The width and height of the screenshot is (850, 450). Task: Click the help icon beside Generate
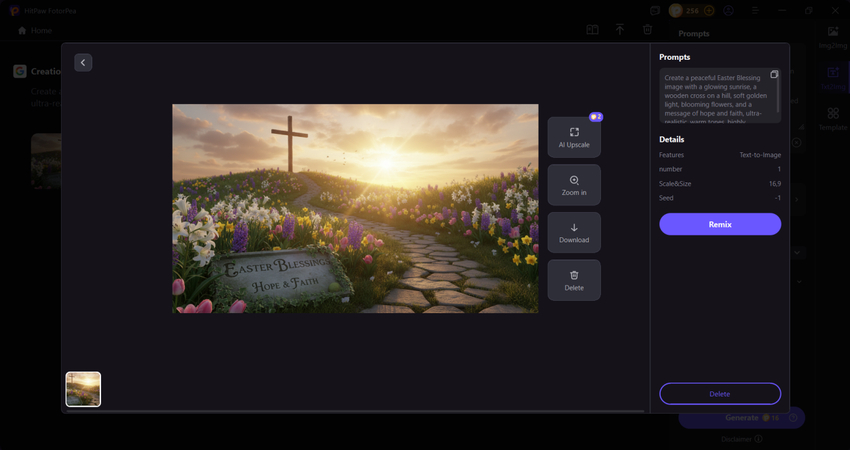coord(794,417)
